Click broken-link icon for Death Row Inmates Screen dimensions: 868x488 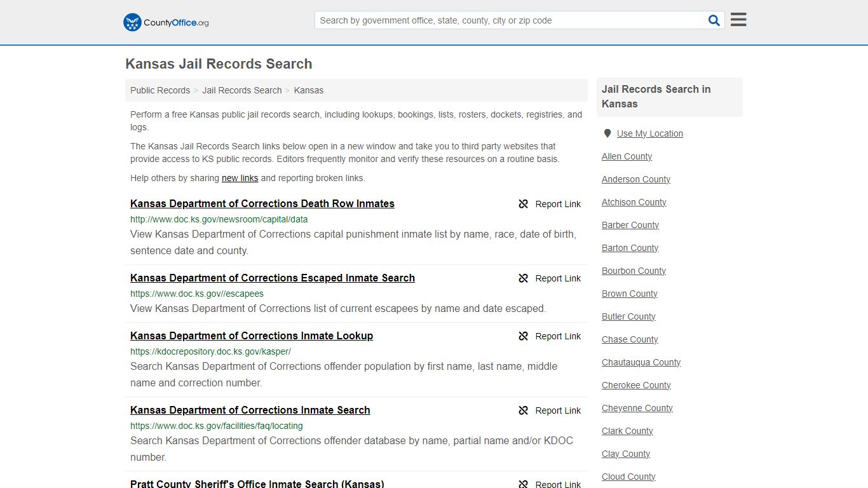(x=524, y=204)
